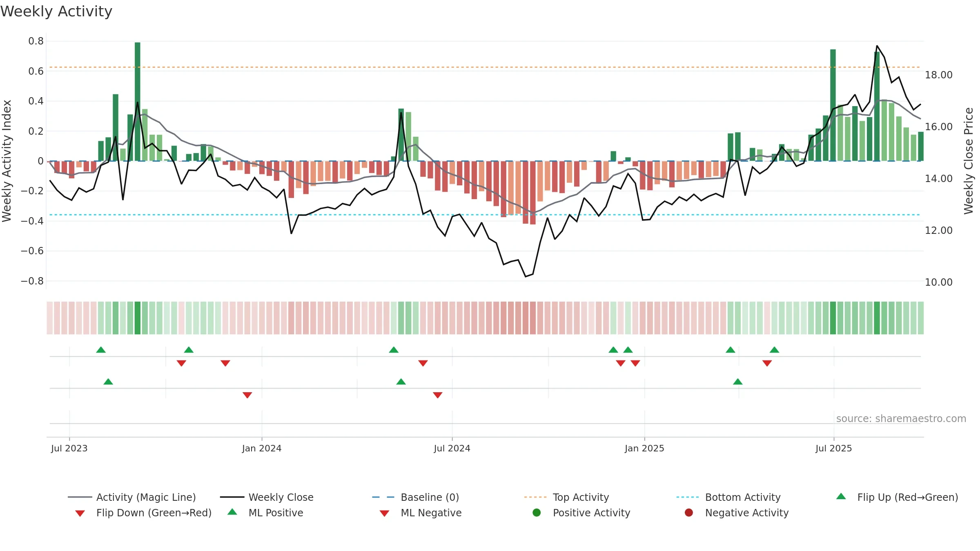Click the Jul 2024 x-axis label
The width and height of the screenshot is (980, 551).
coord(452,449)
